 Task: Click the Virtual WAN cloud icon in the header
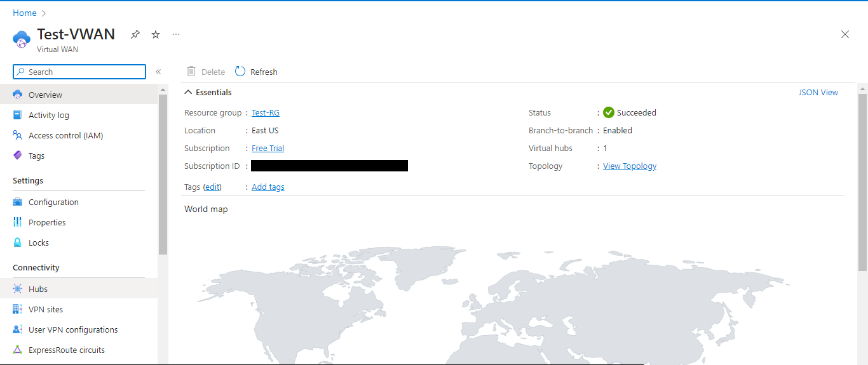pyautogui.click(x=22, y=39)
